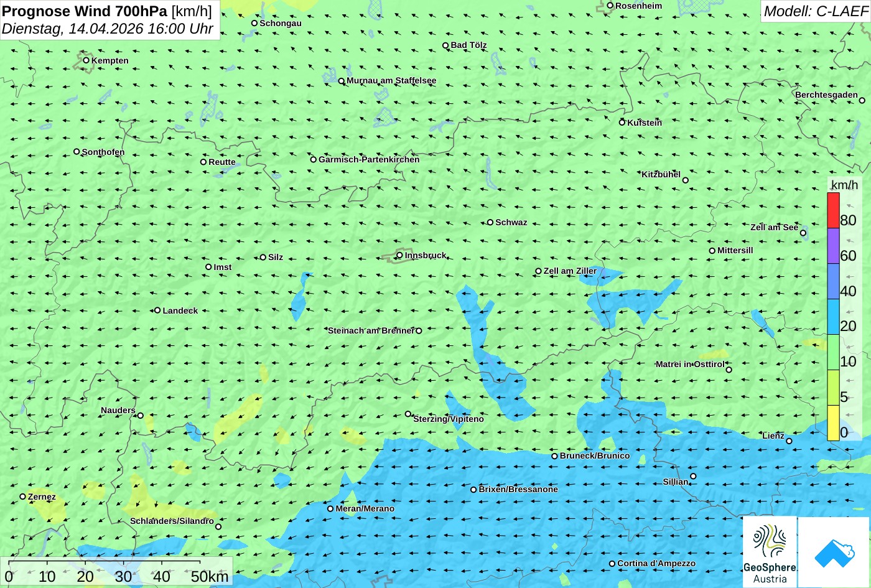Select the Sterzing/Vipiteno label
Viewport: 871px width, 588px height.
(449, 419)
